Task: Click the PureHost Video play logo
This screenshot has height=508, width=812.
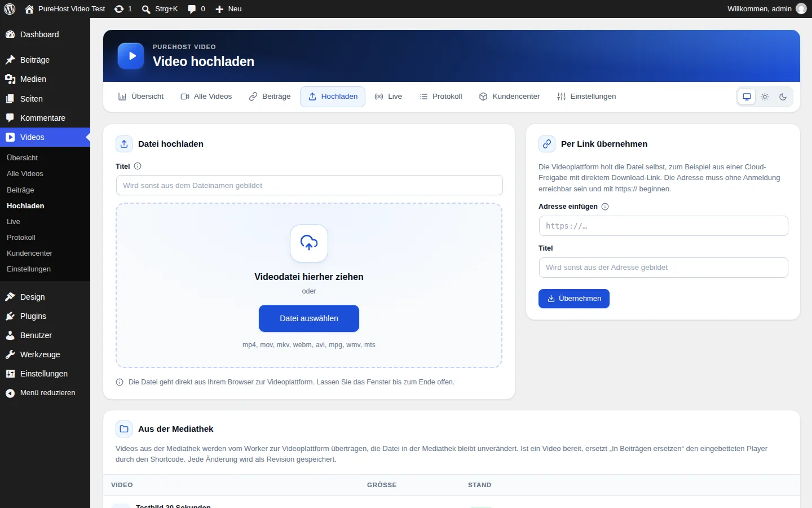Action: pos(131,56)
